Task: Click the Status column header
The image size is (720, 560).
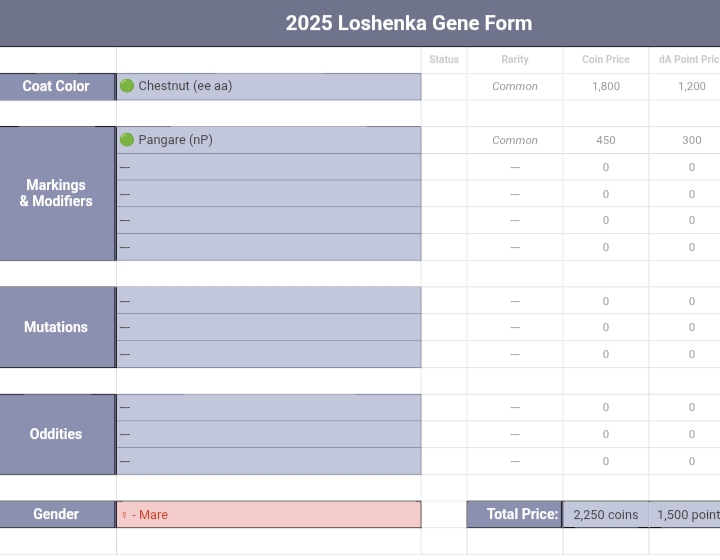Action: tap(444, 60)
